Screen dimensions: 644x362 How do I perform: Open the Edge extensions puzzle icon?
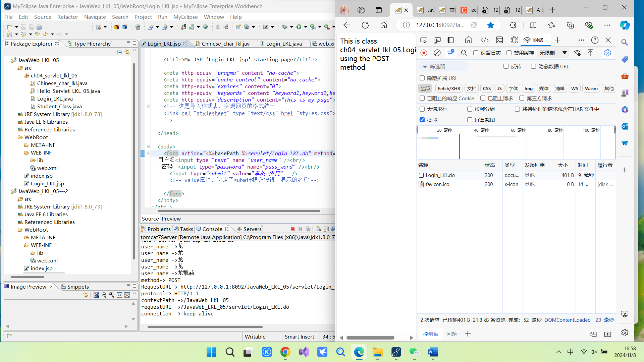pos(513,25)
